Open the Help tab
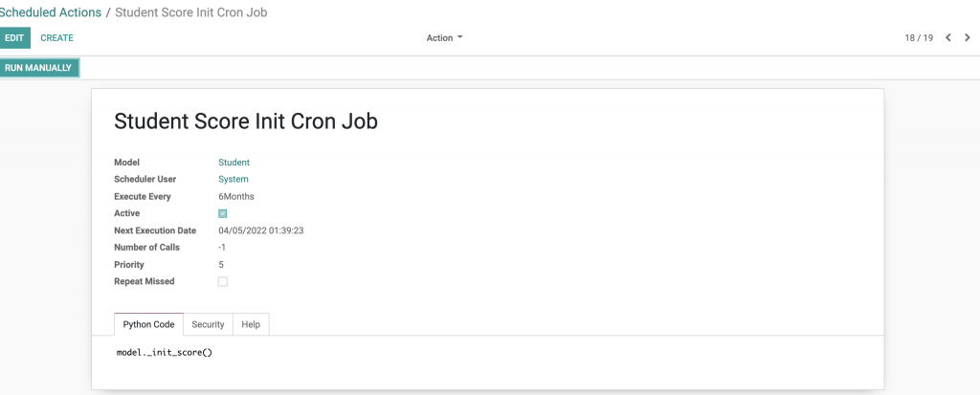The height and width of the screenshot is (395, 980). pos(251,325)
